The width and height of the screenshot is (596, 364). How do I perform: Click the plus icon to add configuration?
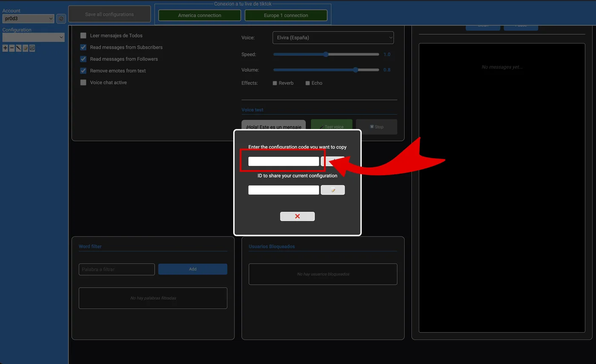[5, 48]
